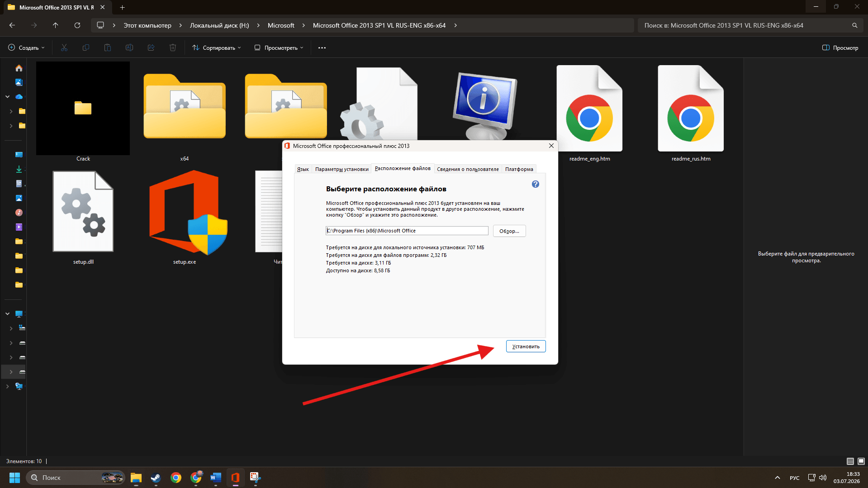The height and width of the screenshot is (488, 868).
Task: Click the search magnifier icon in Explorer
Action: pos(854,25)
